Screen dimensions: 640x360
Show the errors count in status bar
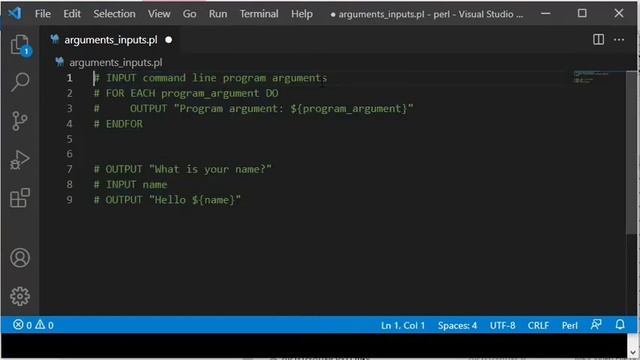(x=22, y=325)
